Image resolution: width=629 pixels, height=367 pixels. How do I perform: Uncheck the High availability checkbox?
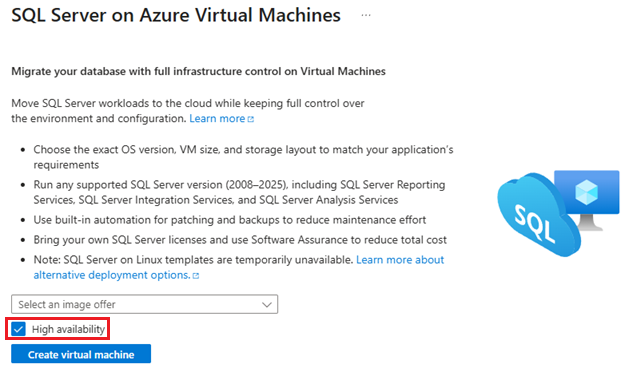[18, 329]
